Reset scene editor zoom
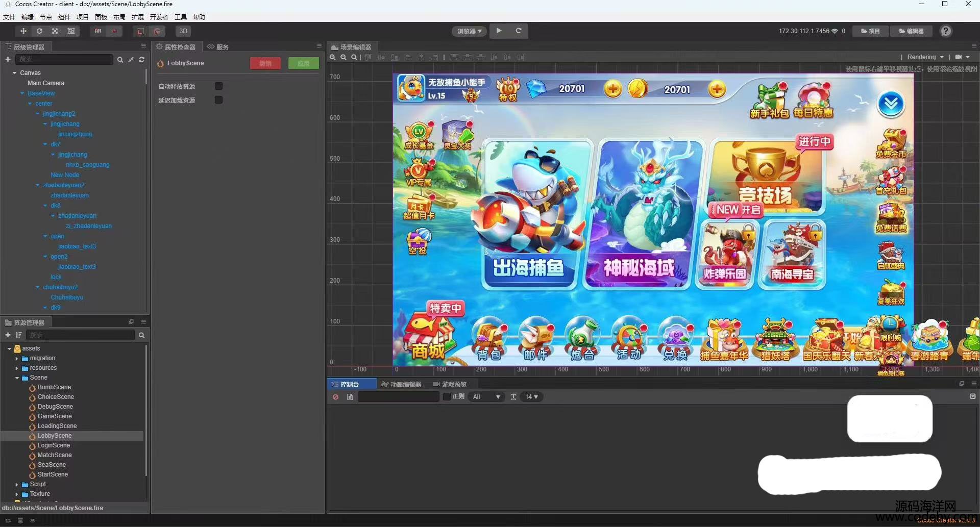Screen dimensions: 980x527 [354, 57]
